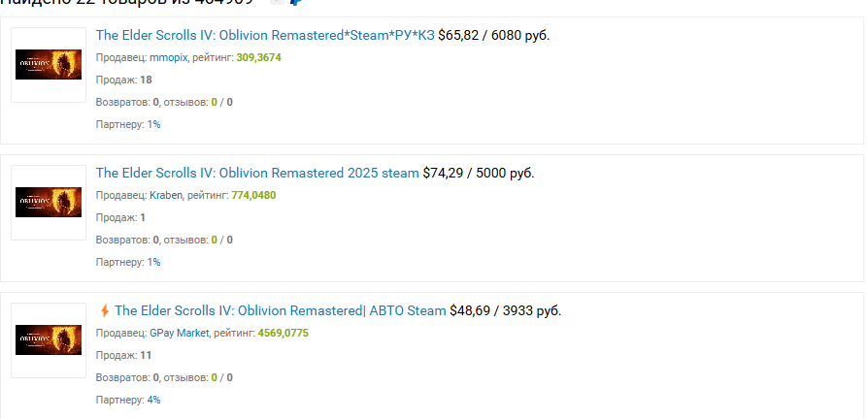This screenshot has width=868, height=419.
Task: Open thumbnail of the АВТО Steam listing
Action: (x=49, y=339)
